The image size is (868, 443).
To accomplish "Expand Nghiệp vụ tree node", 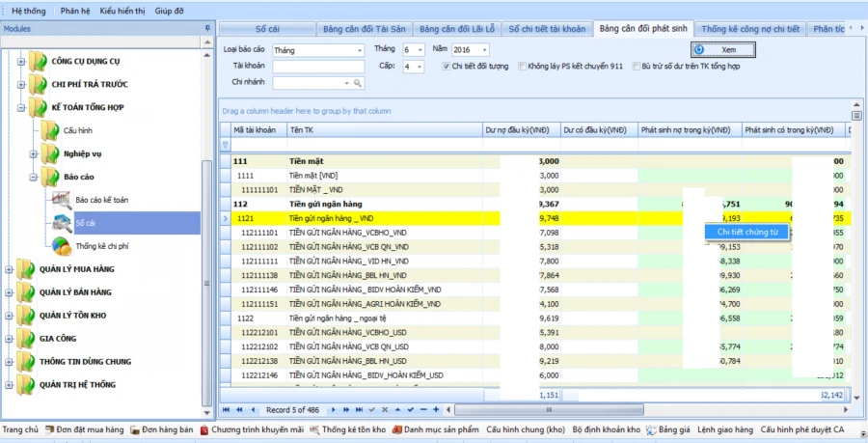I will pos(33,154).
